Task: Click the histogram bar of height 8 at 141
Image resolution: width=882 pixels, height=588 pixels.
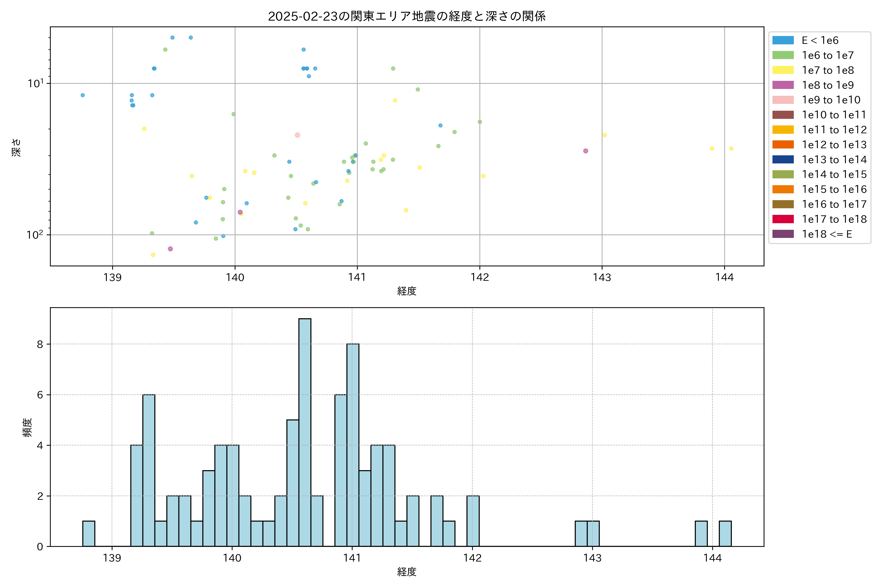Action: tap(353, 445)
